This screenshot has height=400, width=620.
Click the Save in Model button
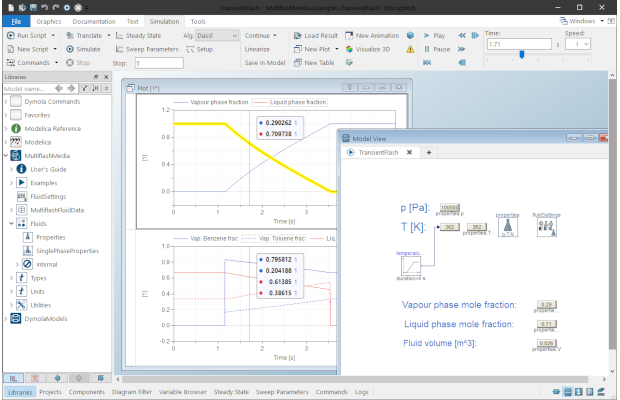tap(265, 62)
